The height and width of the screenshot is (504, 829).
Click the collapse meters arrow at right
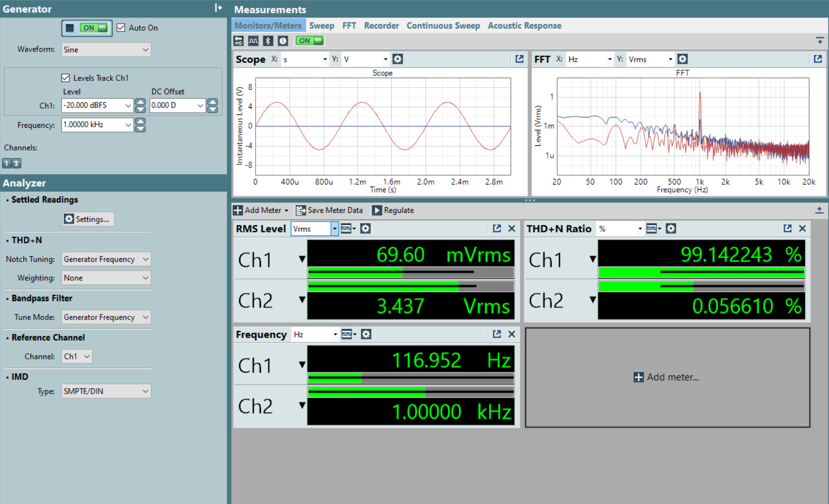(819, 210)
